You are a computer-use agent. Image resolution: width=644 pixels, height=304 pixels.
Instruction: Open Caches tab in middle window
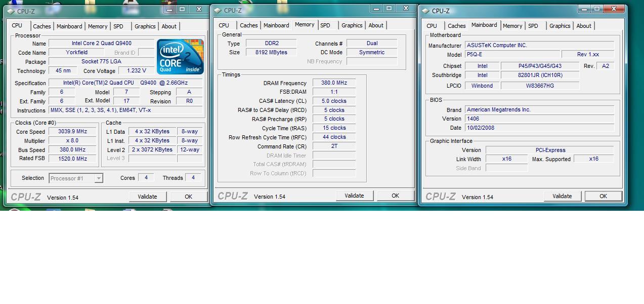tap(249, 25)
